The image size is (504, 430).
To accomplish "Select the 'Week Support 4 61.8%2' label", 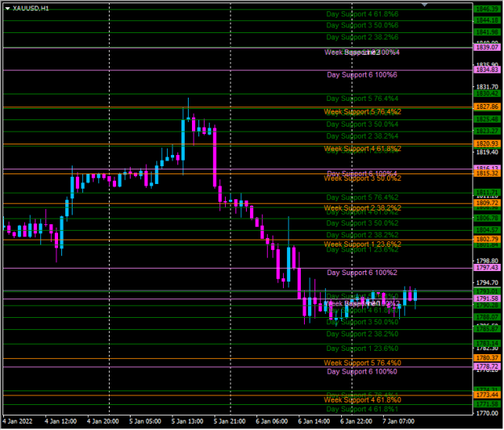I will [x=363, y=148].
